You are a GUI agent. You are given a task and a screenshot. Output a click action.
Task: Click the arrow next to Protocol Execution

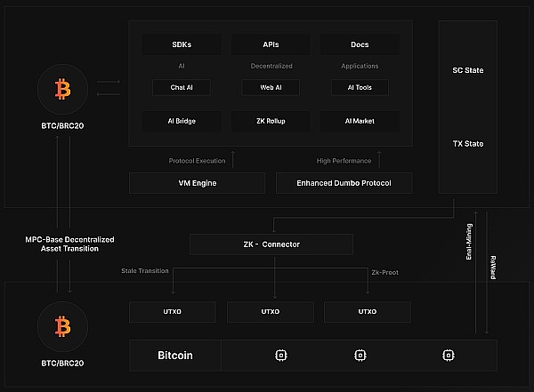coord(233,160)
